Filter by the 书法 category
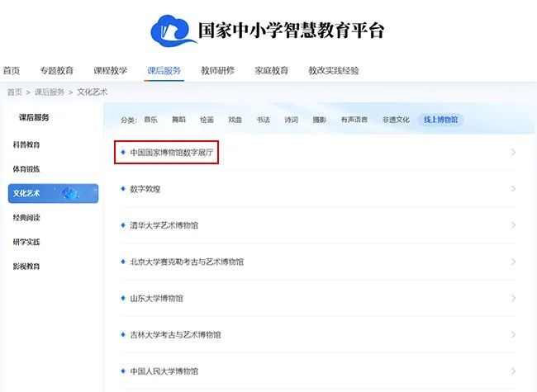 click(x=264, y=120)
